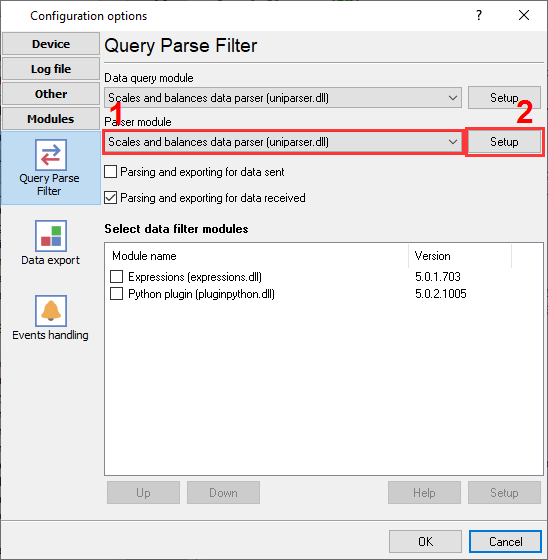The image size is (548, 560).
Task: Select version 5.0.1.703 cell
Action: coord(438,276)
